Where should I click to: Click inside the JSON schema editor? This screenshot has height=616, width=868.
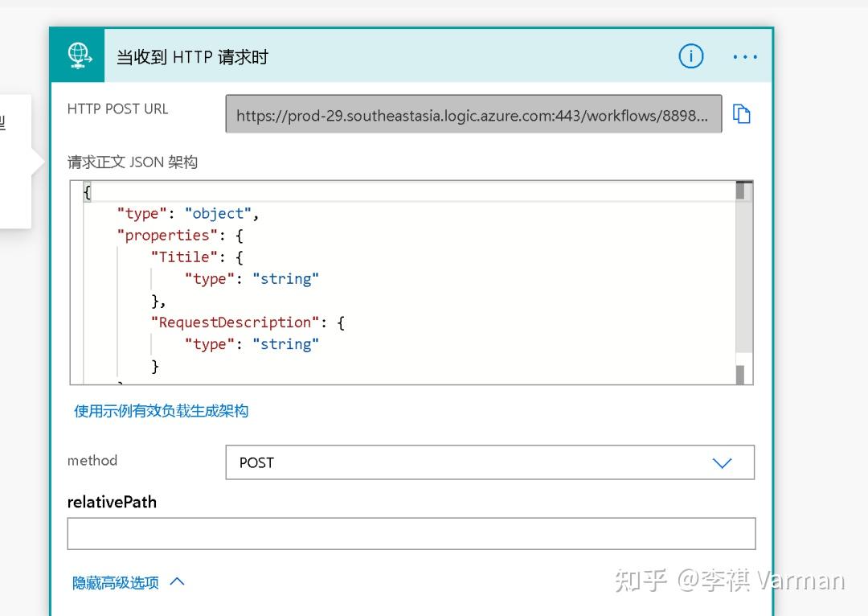(411, 282)
